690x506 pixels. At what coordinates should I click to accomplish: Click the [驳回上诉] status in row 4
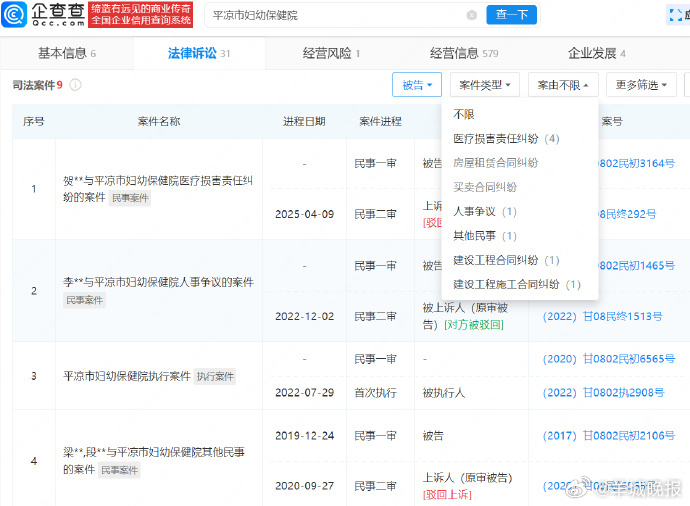[x=447, y=495]
